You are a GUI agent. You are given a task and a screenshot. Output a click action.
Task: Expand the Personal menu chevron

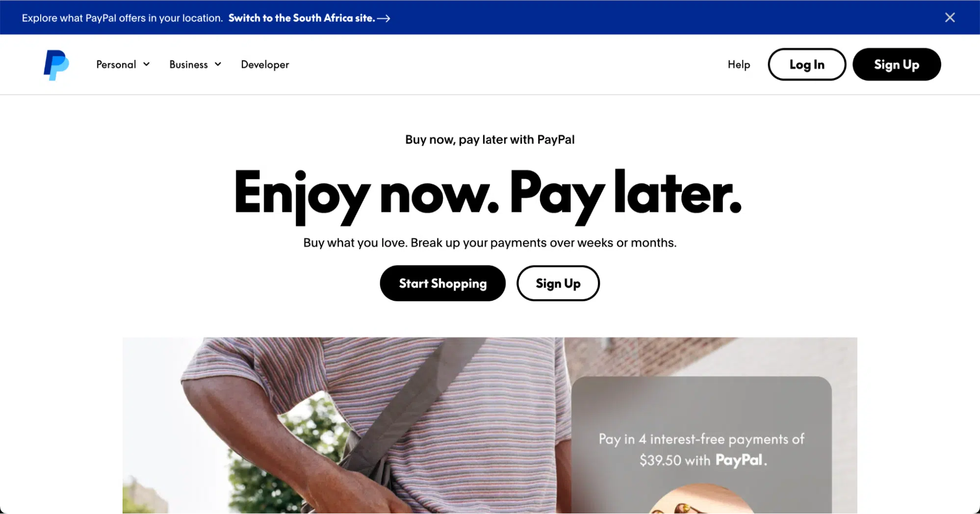(146, 64)
